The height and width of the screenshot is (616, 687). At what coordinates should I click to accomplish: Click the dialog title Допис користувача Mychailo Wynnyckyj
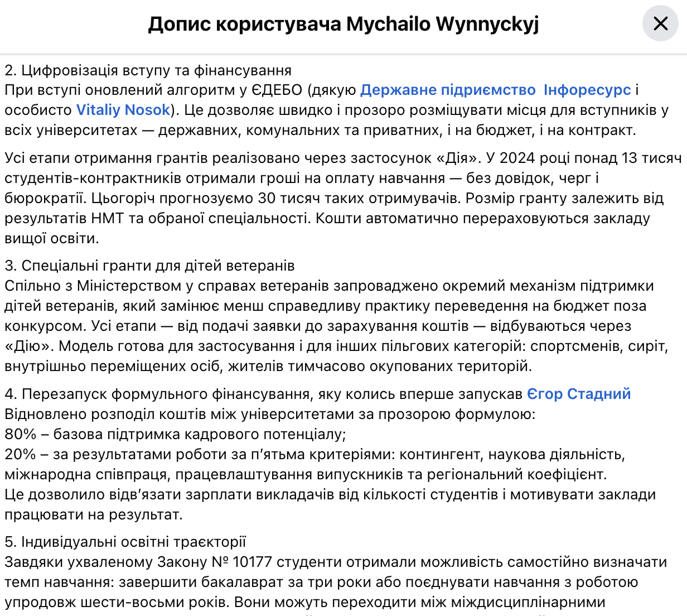(343, 25)
